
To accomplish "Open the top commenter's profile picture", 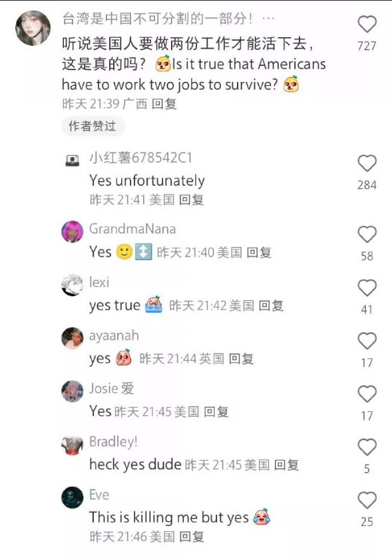I will [33, 28].
